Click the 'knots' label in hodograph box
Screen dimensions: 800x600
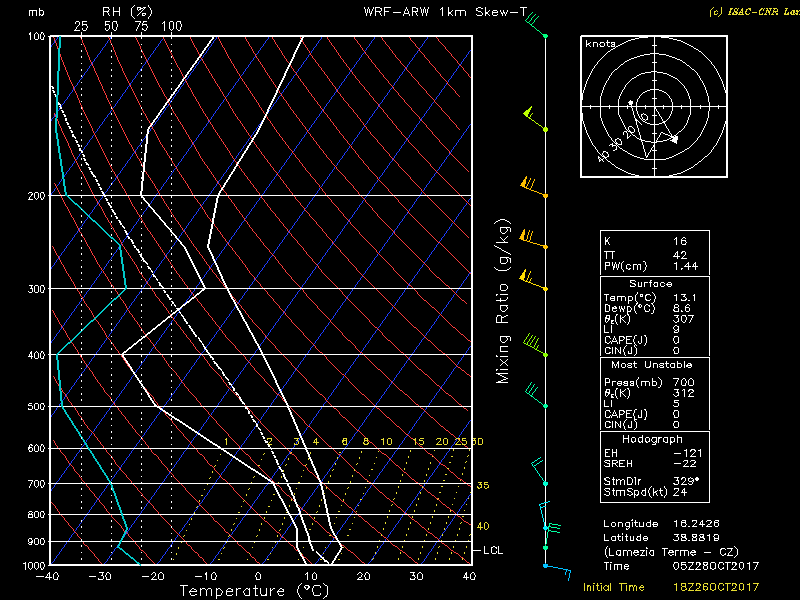(601, 44)
